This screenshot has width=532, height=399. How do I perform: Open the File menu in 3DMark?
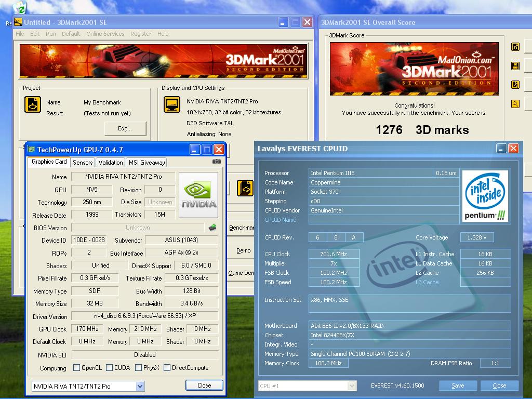click(20, 34)
